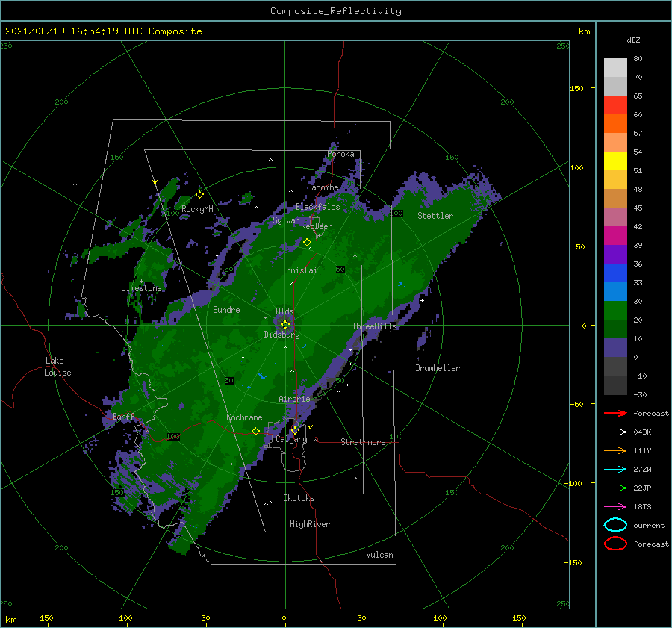The width and height of the screenshot is (672, 628).
Task: Click the Okotoks town label
Action: point(299,498)
